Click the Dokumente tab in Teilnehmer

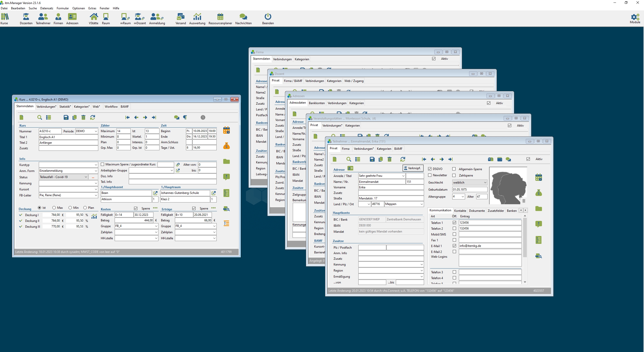476,211
